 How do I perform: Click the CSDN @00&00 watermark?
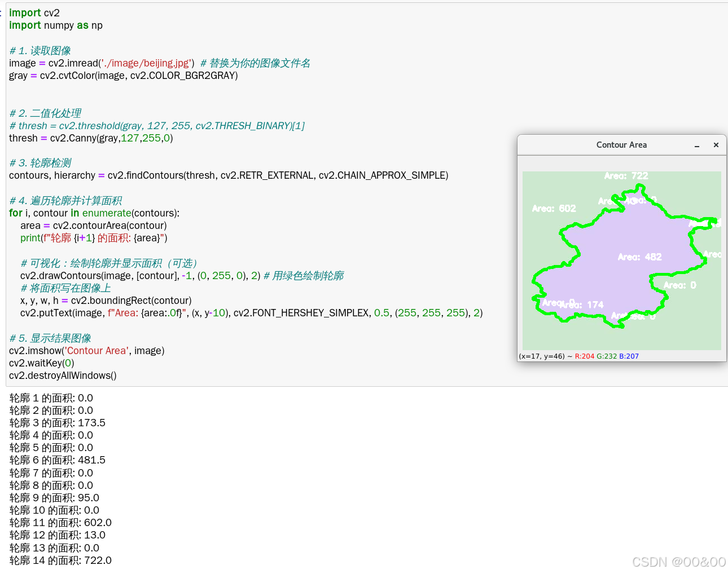point(679,562)
